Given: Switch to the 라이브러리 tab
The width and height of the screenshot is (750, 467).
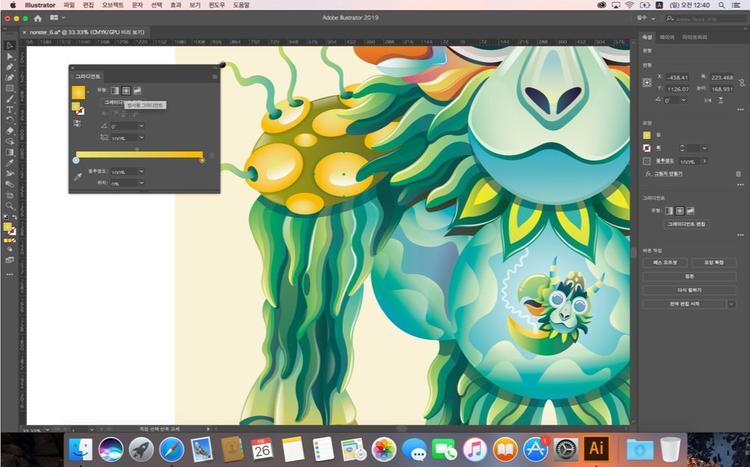Looking at the screenshot, I should (695, 37).
